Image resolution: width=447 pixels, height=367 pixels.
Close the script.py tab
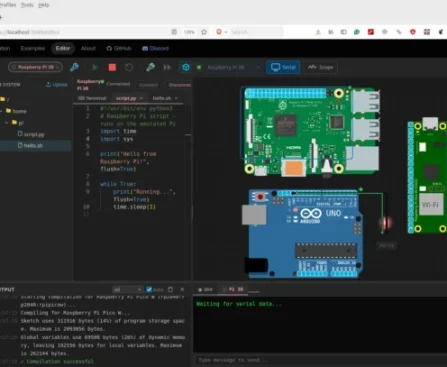coord(141,98)
